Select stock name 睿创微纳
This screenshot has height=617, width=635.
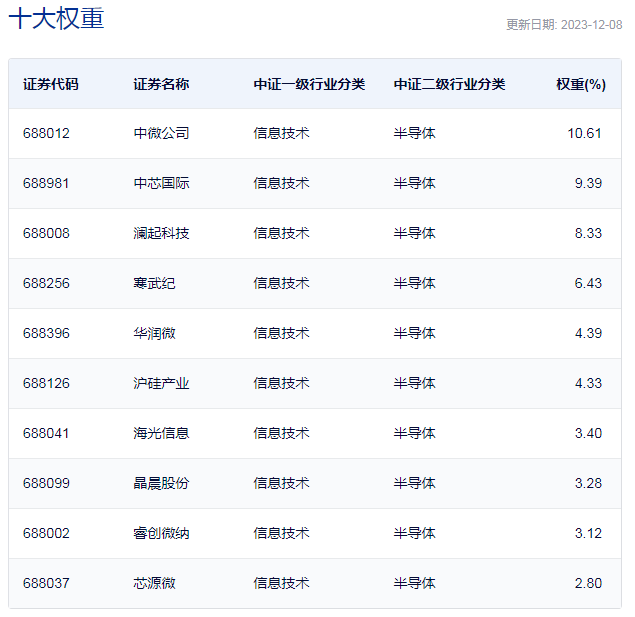tap(161, 533)
